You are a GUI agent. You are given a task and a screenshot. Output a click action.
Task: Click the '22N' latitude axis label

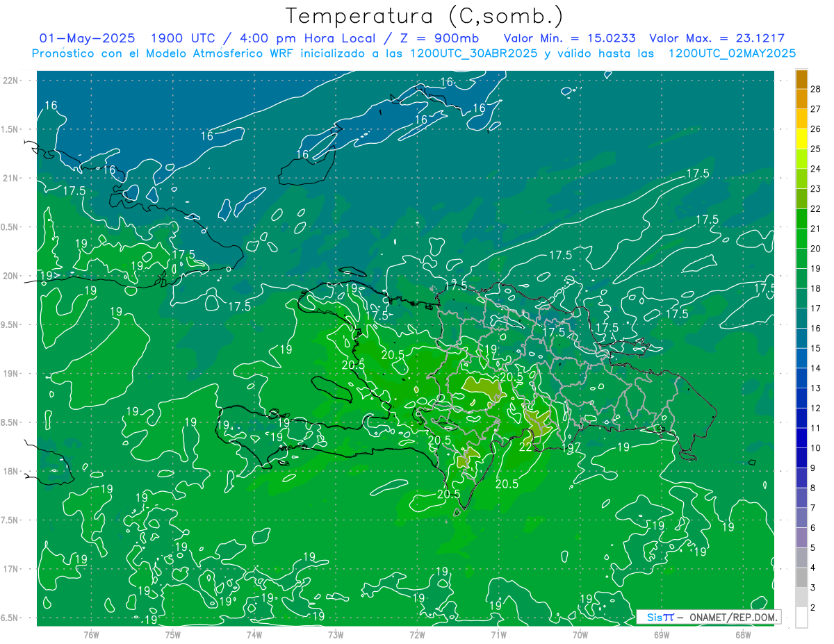[x=12, y=81]
